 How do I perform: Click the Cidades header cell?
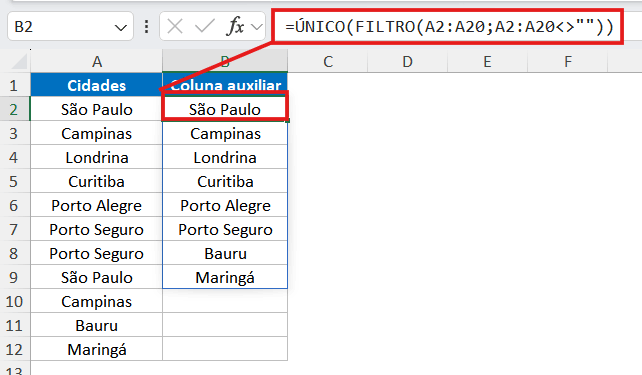97,85
